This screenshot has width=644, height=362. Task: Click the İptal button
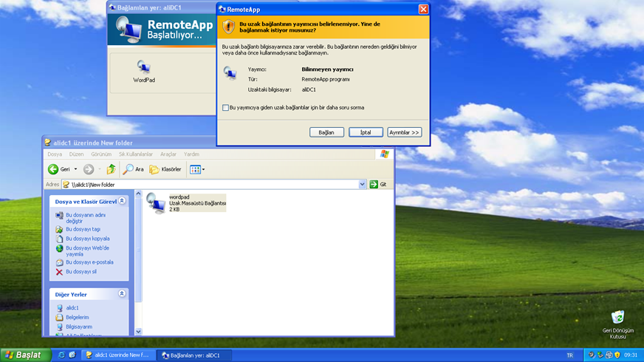click(x=366, y=132)
